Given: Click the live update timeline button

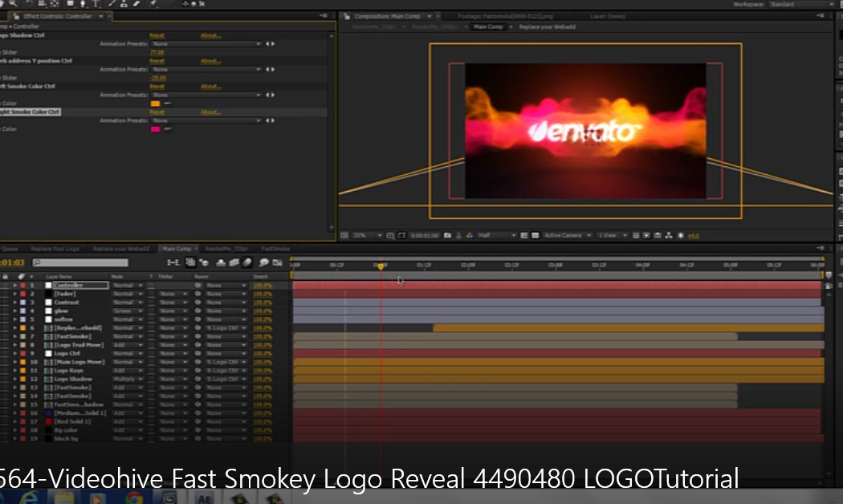Looking at the screenshot, I should tap(190, 262).
